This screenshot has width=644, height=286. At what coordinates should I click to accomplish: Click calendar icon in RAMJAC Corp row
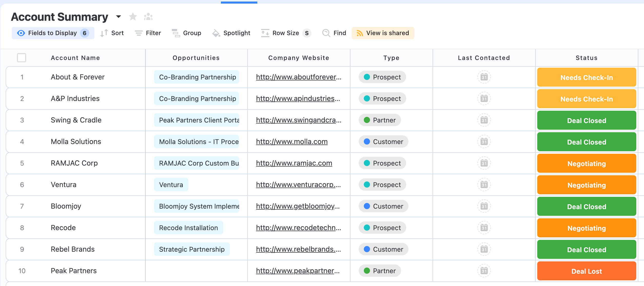click(x=484, y=163)
